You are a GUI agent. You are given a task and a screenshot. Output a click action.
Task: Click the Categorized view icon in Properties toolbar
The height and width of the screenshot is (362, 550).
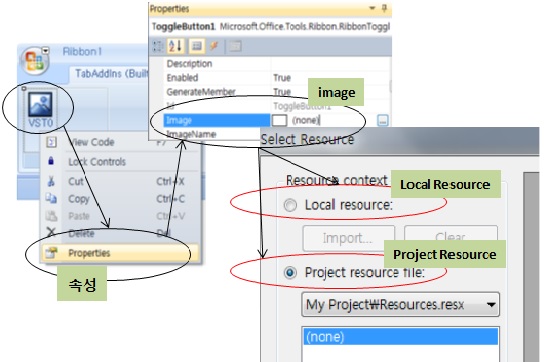coord(157,46)
